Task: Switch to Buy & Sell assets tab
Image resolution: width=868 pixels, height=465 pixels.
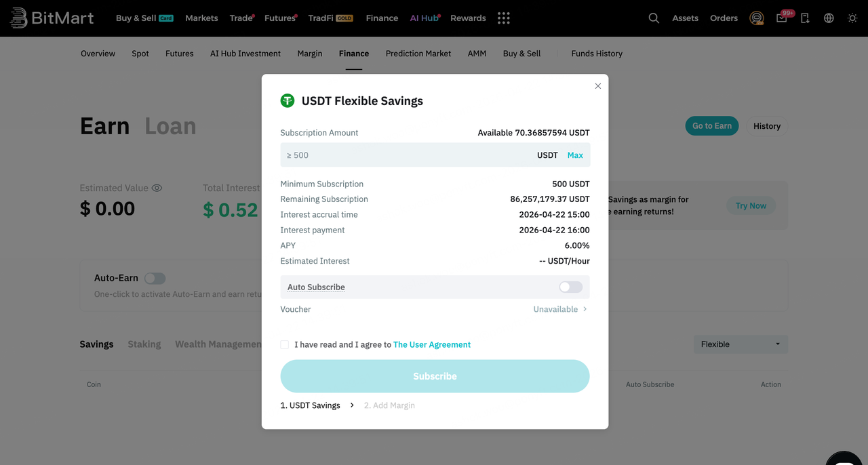Action: coord(521,54)
